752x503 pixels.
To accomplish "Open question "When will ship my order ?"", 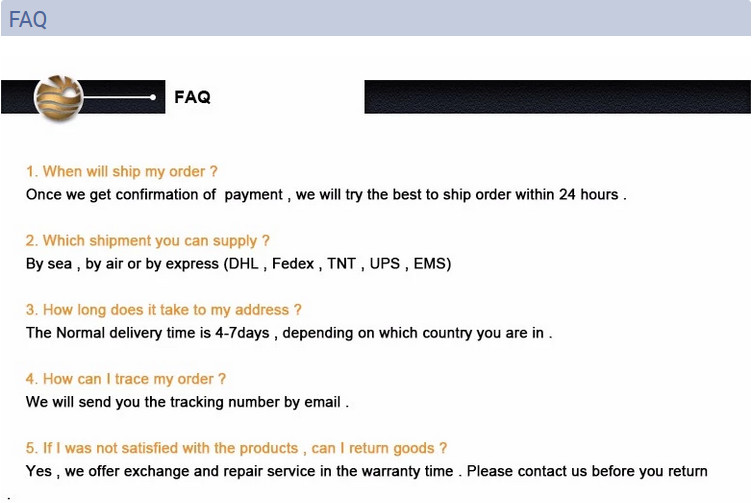I will 122,172.
